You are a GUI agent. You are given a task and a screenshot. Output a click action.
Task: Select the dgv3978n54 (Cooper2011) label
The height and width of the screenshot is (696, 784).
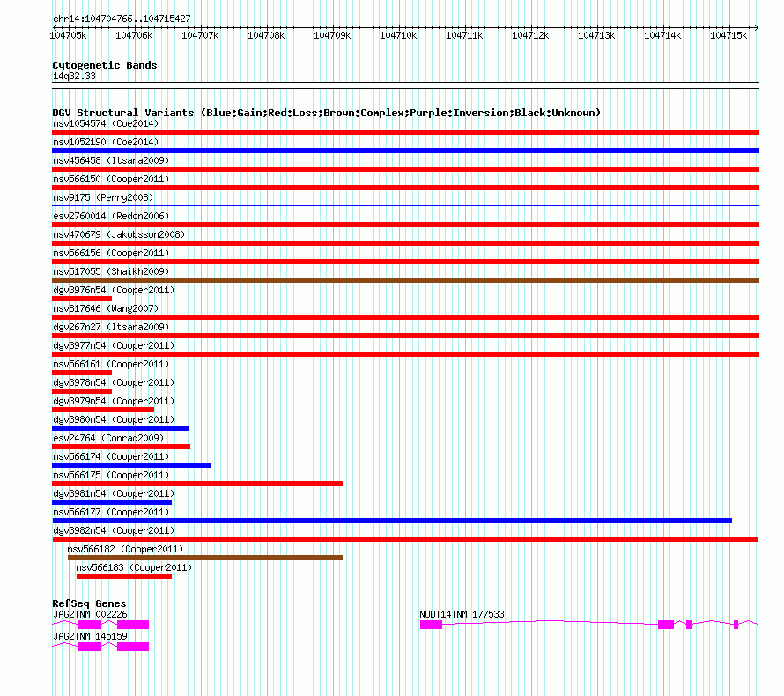click(114, 382)
